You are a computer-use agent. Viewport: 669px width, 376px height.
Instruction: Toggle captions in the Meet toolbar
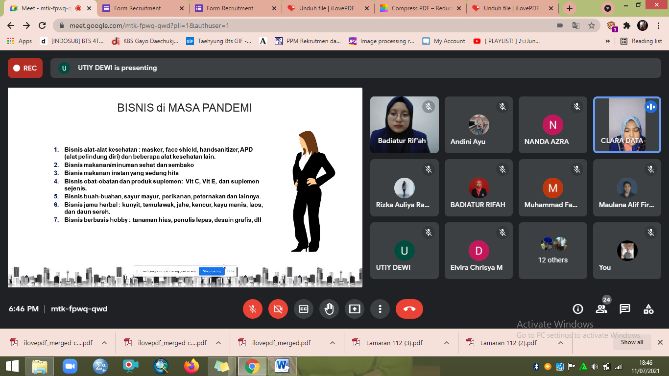click(303, 309)
